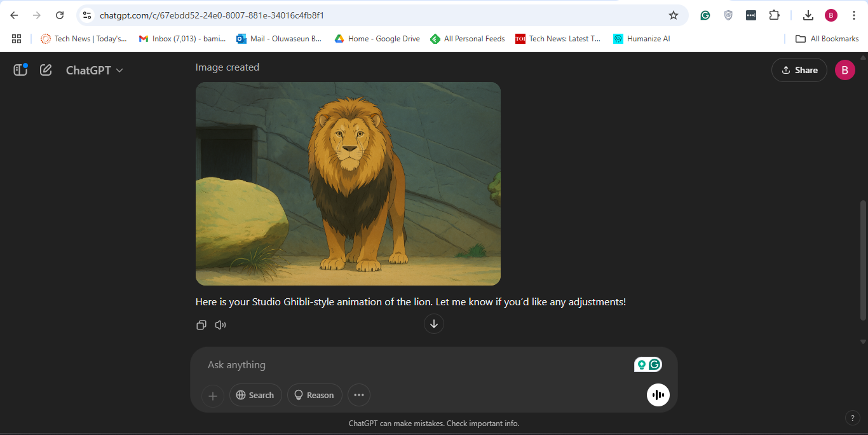Click the browser forward arrow

click(x=37, y=15)
